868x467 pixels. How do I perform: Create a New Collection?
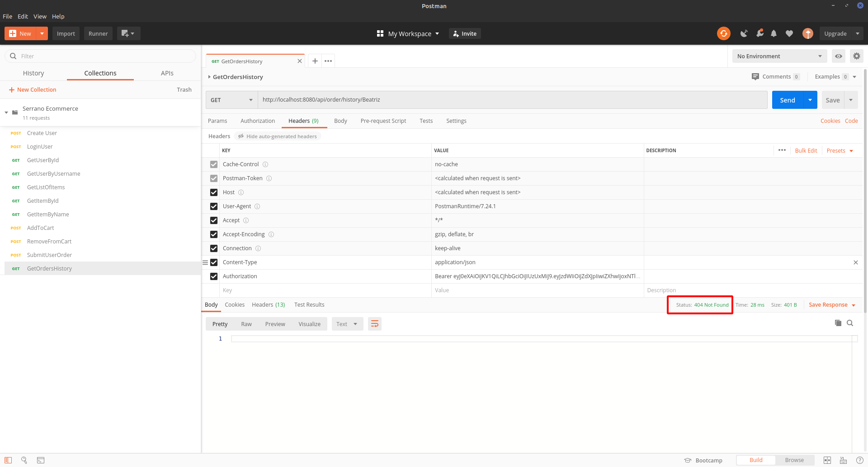(33, 90)
